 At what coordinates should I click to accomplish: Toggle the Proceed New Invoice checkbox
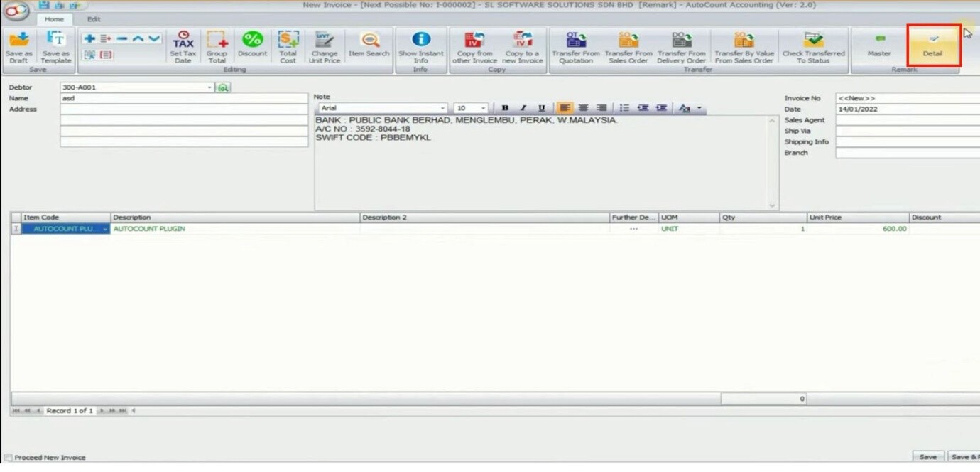click(x=9, y=458)
